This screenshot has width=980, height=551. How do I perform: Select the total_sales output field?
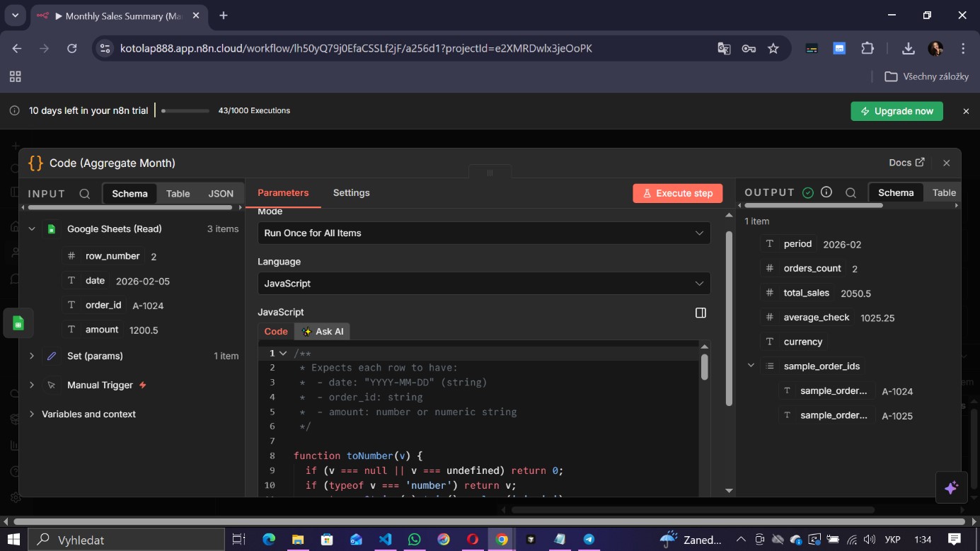click(806, 293)
